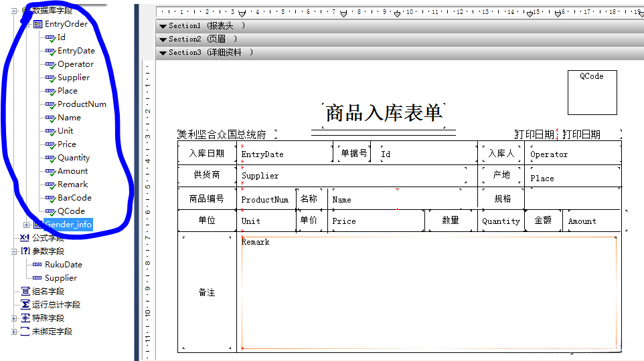Click the 未绑定字段 unbound fields icon
This screenshot has height=361, width=644.
tap(25, 332)
